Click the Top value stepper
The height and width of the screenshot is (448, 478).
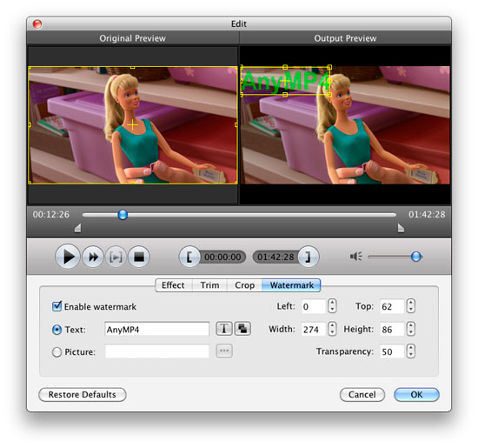tap(410, 306)
